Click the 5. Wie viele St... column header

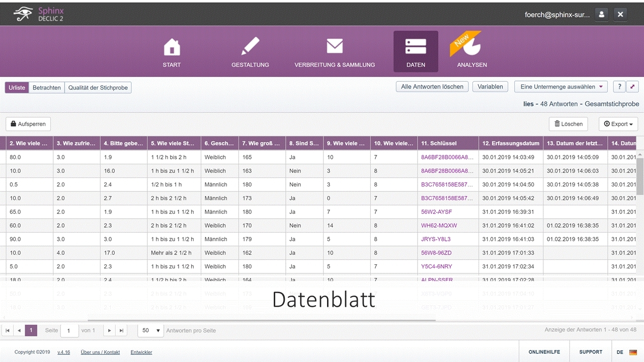point(174,143)
